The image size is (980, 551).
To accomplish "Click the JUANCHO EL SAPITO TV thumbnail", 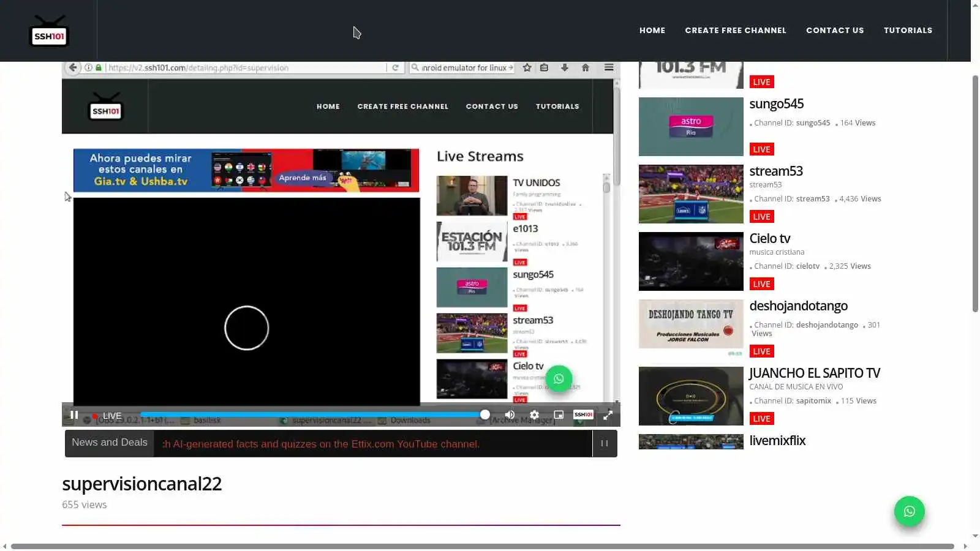I will [691, 396].
